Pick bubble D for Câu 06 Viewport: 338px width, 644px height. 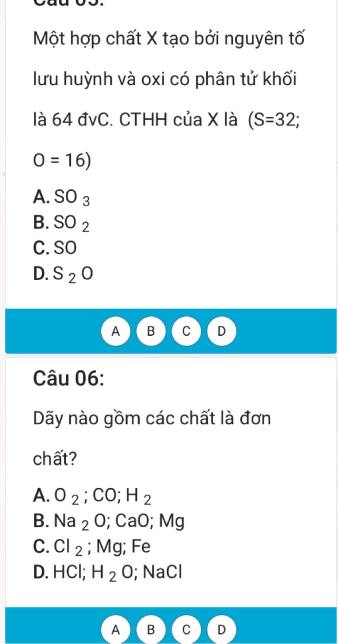[222, 629]
